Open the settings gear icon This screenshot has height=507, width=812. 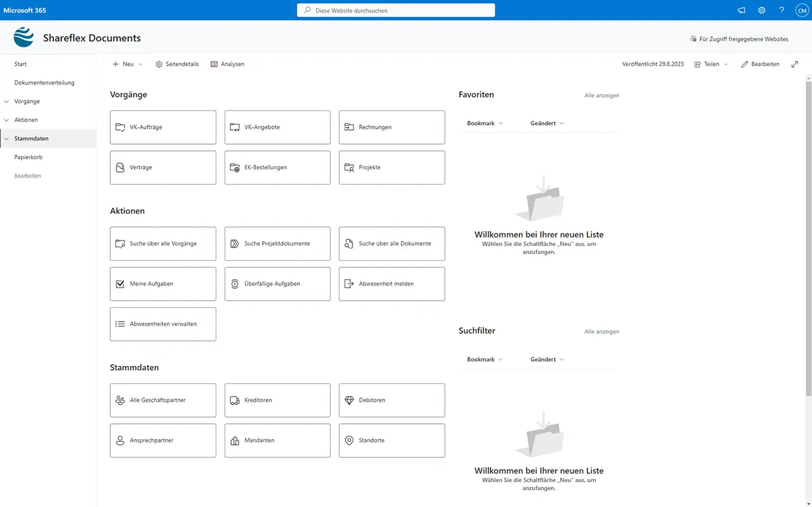pyautogui.click(x=762, y=10)
